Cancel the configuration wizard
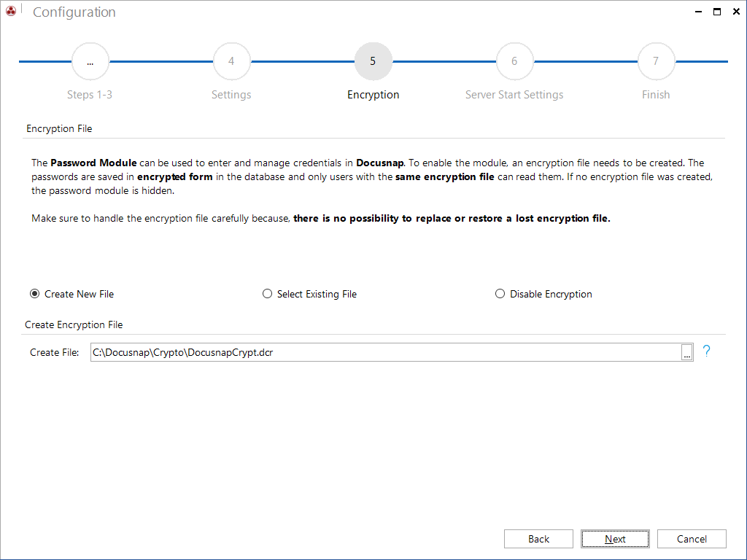This screenshot has height=560, width=747. (692, 539)
